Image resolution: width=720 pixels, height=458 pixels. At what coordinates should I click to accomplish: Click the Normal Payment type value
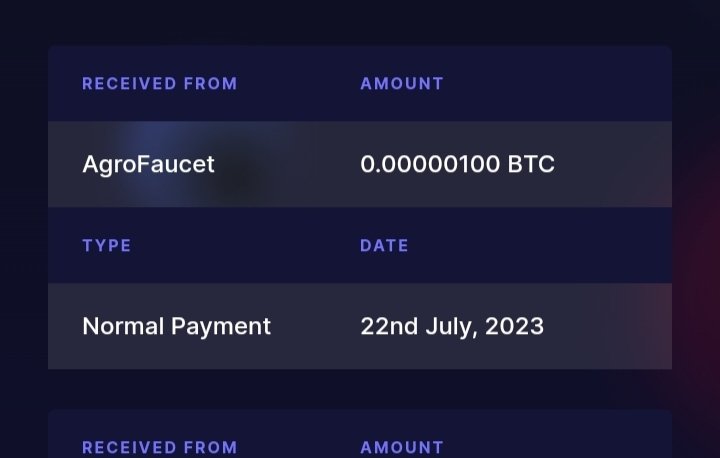click(176, 327)
